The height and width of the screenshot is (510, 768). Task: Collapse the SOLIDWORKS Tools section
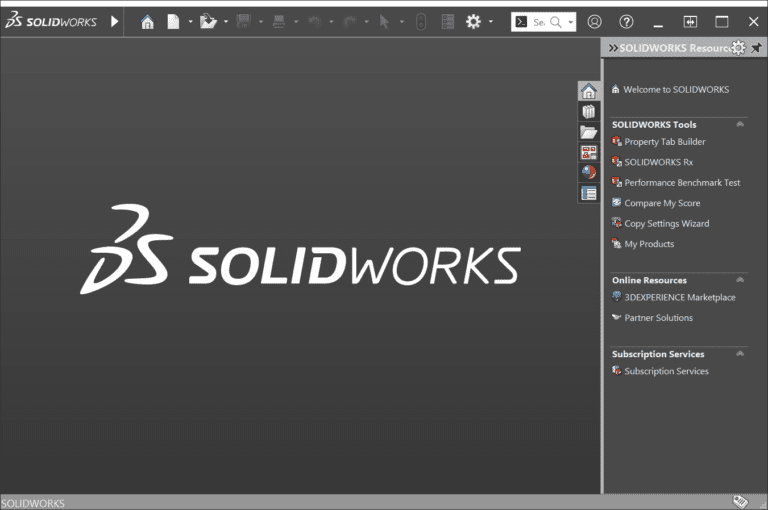pyautogui.click(x=740, y=124)
